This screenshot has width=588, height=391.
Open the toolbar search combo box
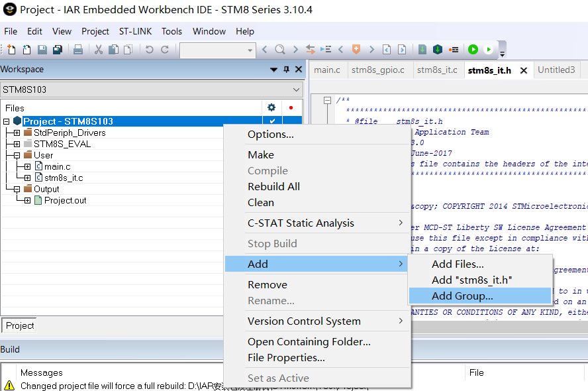point(218,50)
